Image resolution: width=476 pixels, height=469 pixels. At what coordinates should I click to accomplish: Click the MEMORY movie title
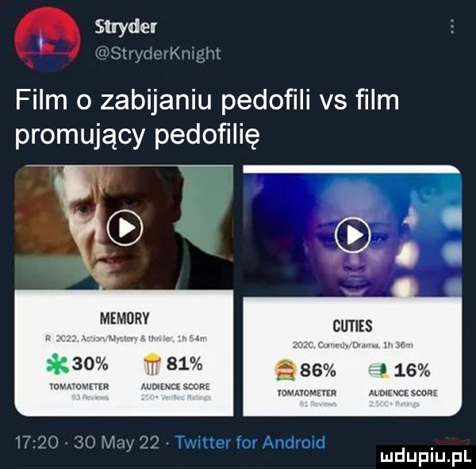125,319
